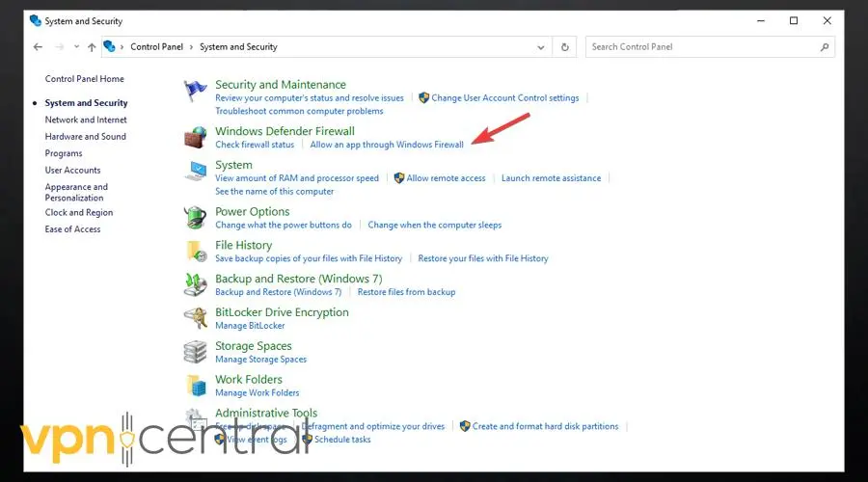
Task: Click Defragment and optimize your drives
Action: (373, 426)
